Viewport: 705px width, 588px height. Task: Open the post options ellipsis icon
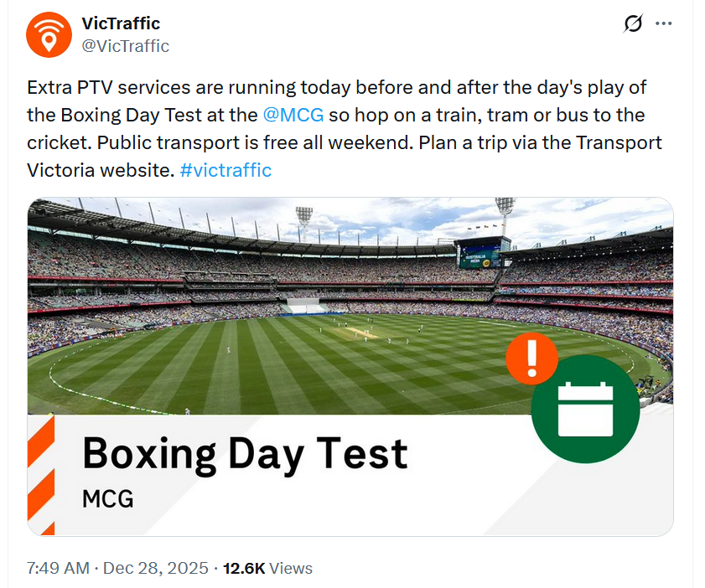[664, 24]
